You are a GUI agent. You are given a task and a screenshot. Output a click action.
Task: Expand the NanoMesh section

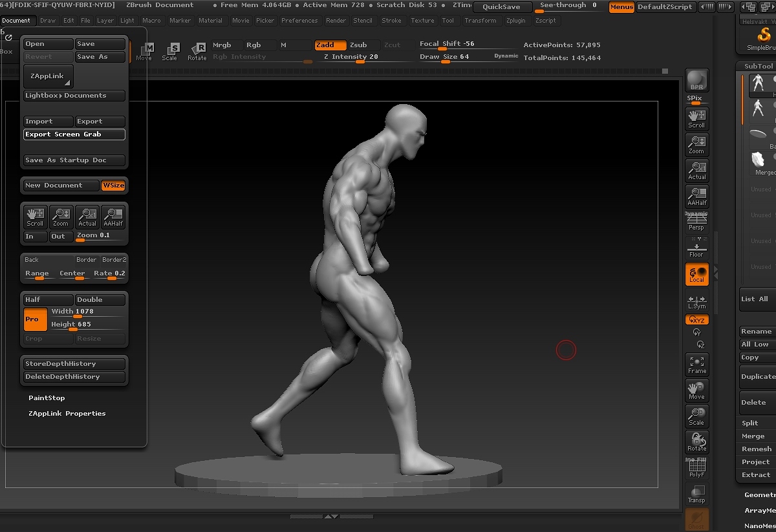759,526
